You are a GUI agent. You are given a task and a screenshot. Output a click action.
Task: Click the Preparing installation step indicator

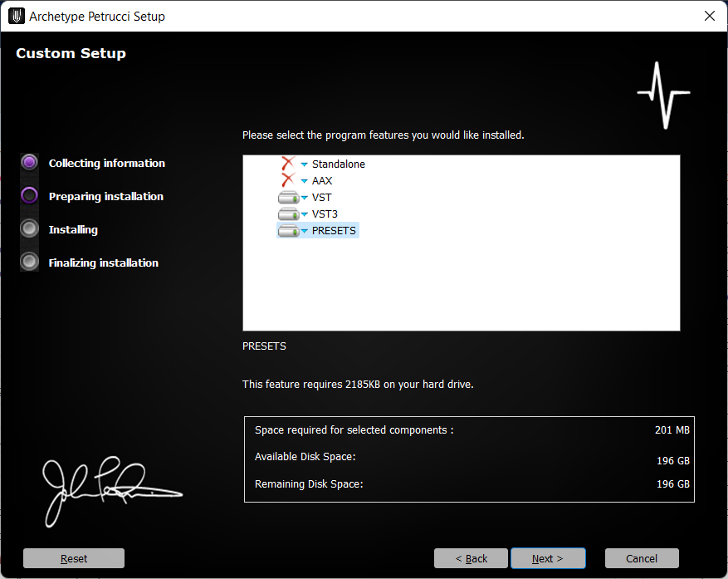(x=29, y=196)
